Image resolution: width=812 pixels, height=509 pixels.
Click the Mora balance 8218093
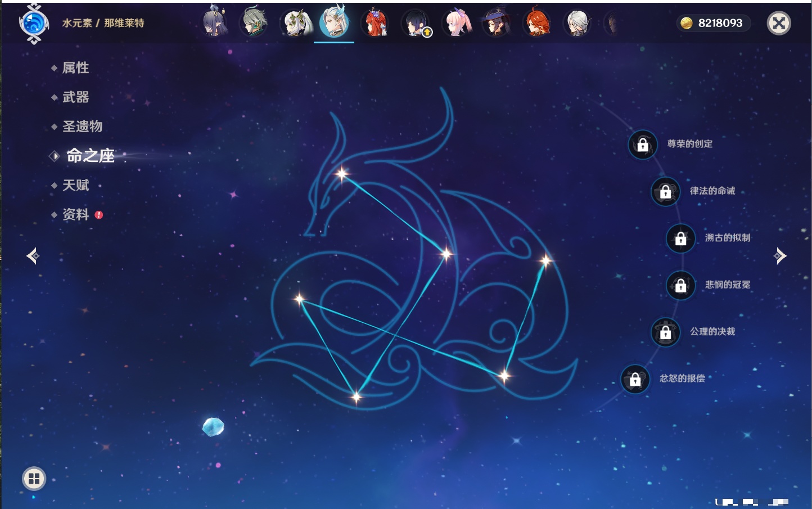[720, 23]
